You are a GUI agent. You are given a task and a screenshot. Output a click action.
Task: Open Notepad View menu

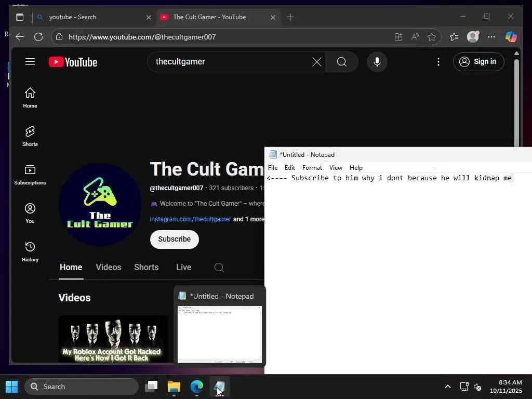[x=336, y=168]
